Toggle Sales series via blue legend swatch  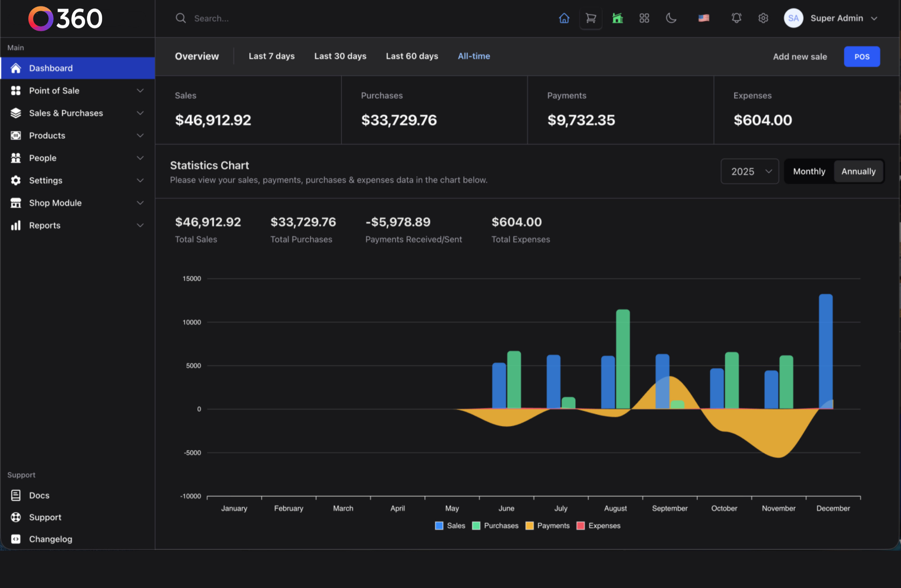(x=439, y=526)
